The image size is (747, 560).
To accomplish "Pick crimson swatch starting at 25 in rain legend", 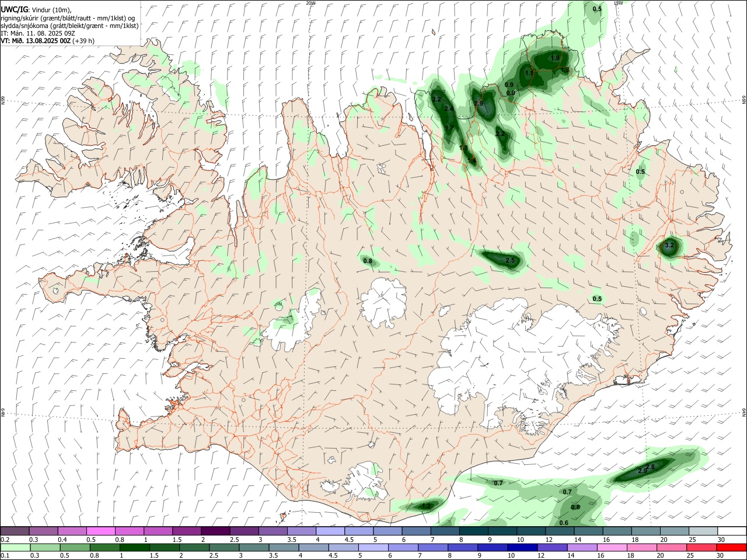I will [x=701, y=547].
